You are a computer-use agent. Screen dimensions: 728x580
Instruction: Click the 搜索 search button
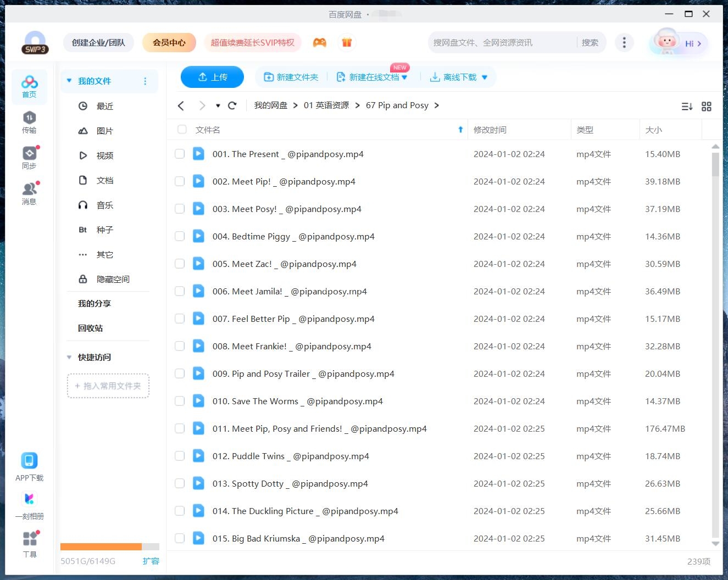point(590,42)
